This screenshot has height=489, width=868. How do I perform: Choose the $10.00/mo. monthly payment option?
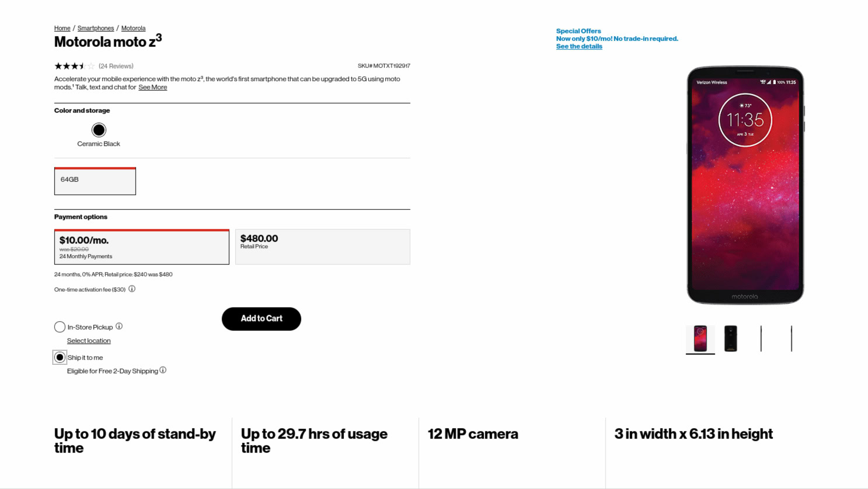141,247
